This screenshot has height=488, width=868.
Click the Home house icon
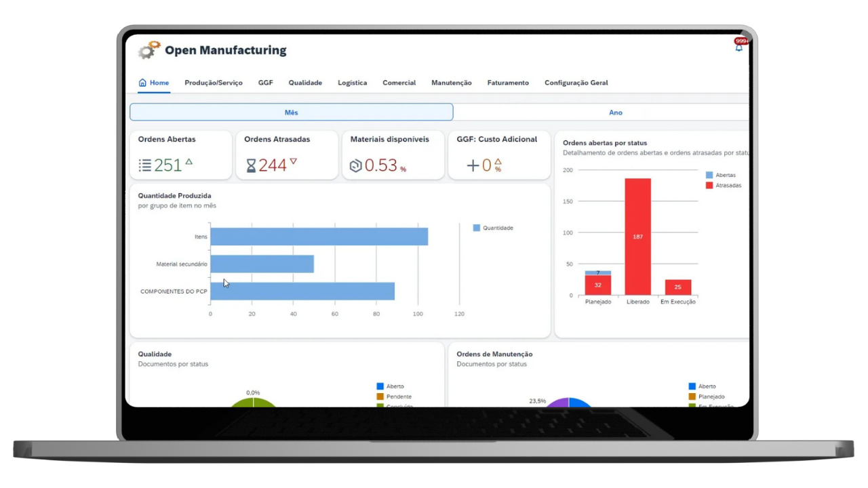[x=142, y=83]
